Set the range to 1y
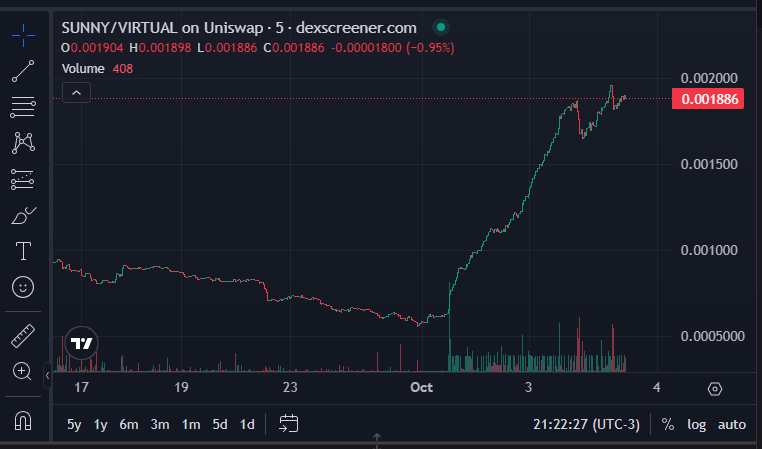The height and width of the screenshot is (449, 762). [101, 424]
